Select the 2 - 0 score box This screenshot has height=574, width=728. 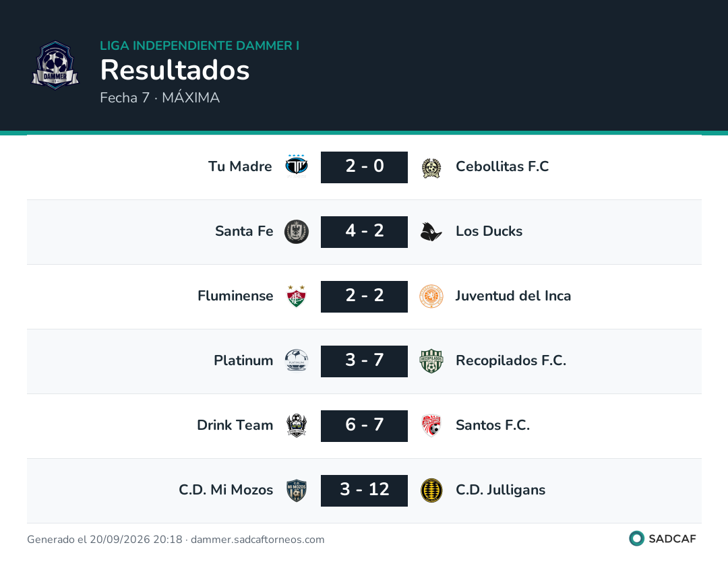(364, 167)
